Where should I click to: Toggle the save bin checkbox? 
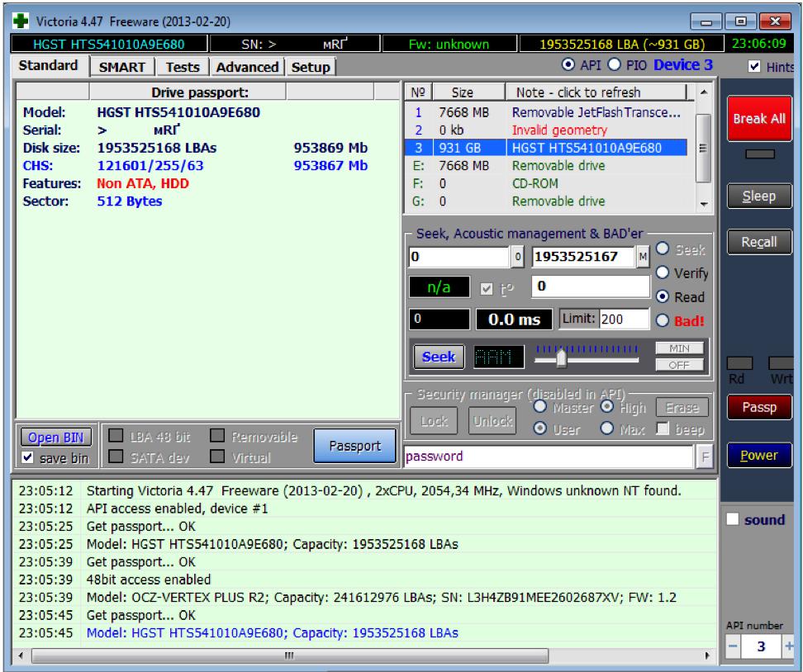pos(27,457)
